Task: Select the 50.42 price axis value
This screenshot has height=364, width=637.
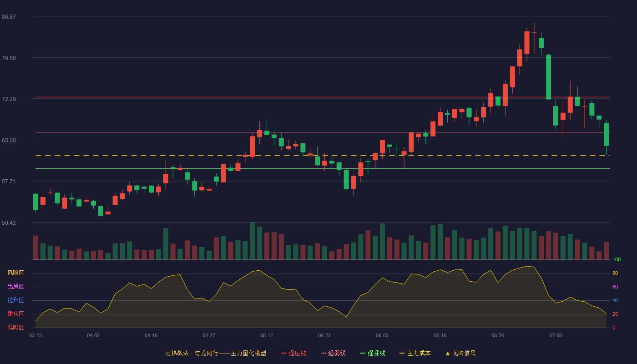Action: click(9, 223)
